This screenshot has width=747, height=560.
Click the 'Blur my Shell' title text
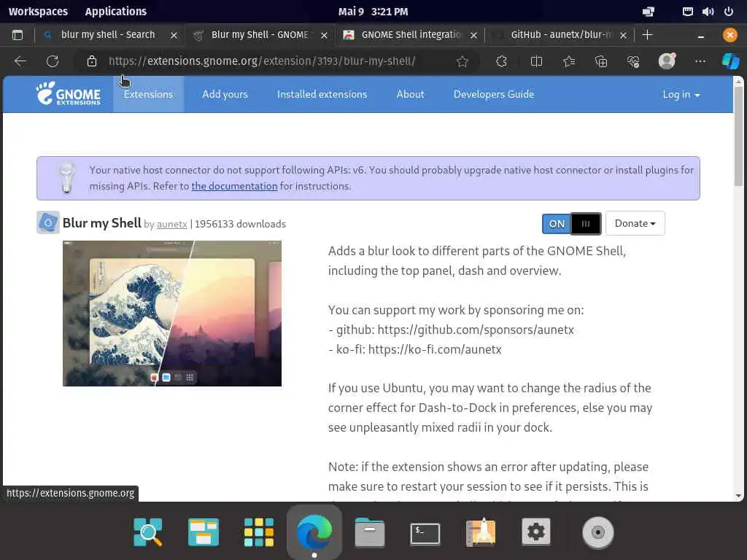(x=101, y=223)
